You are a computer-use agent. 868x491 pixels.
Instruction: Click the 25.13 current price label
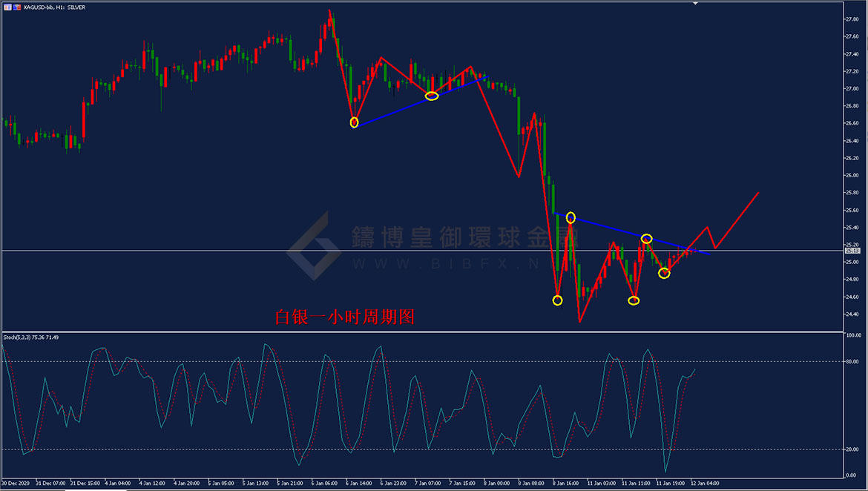tap(852, 251)
